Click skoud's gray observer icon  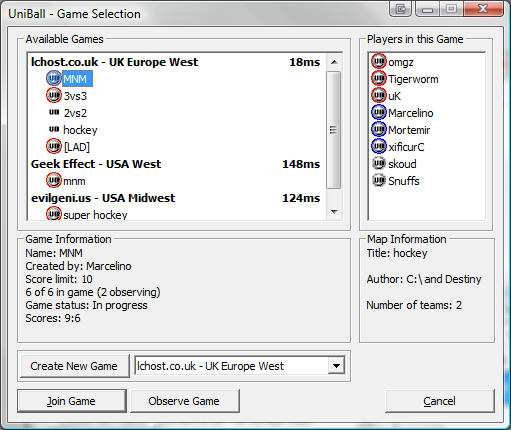tap(379, 164)
